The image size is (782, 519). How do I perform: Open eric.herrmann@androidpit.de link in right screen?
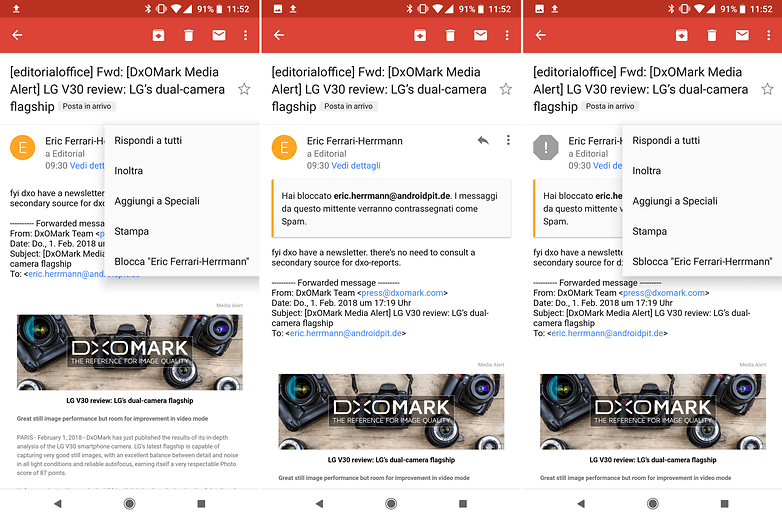607,333
